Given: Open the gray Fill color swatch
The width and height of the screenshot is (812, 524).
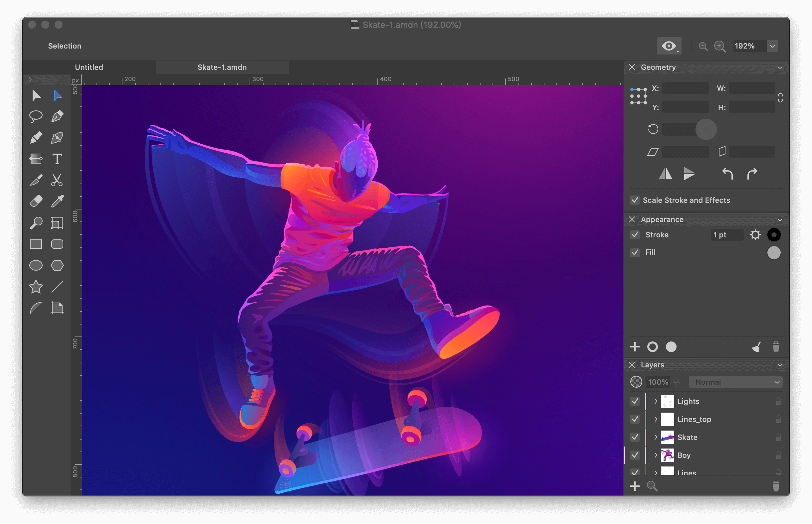Looking at the screenshot, I should [x=773, y=253].
